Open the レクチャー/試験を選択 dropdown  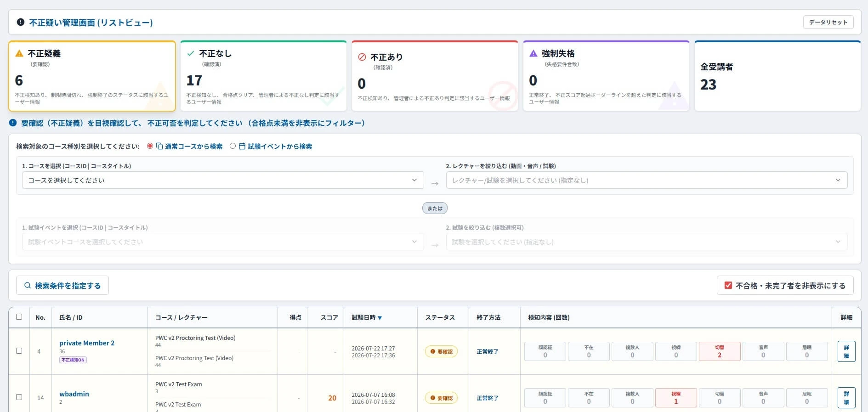tap(647, 180)
